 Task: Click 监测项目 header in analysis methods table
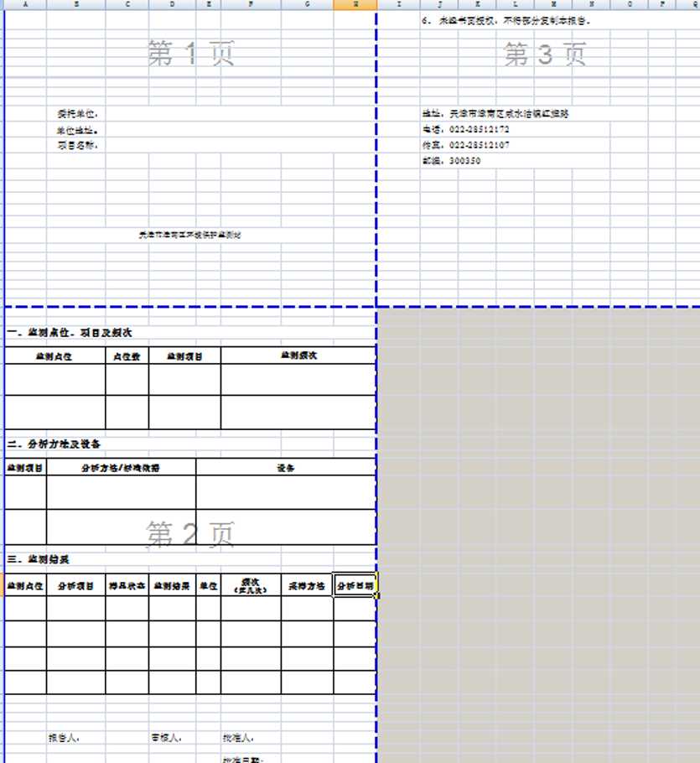tap(25, 468)
